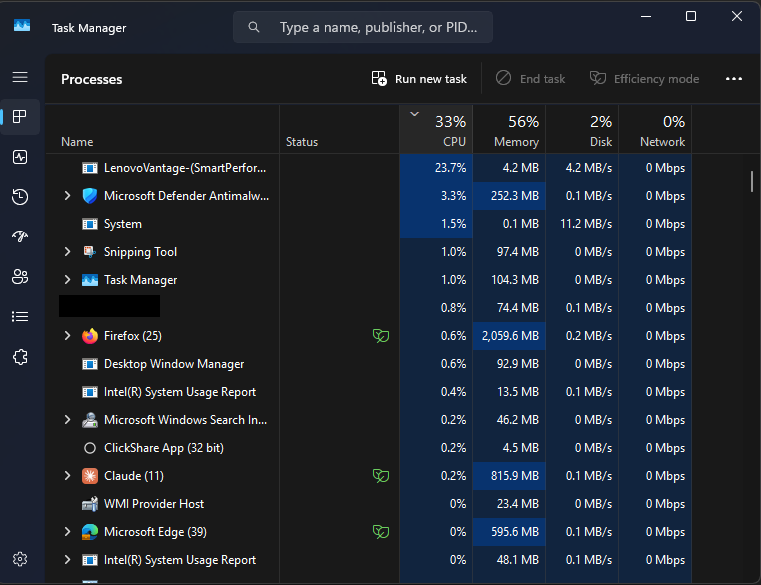
Task: Click Defender memory value 252.3 MB
Action: tap(514, 196)
